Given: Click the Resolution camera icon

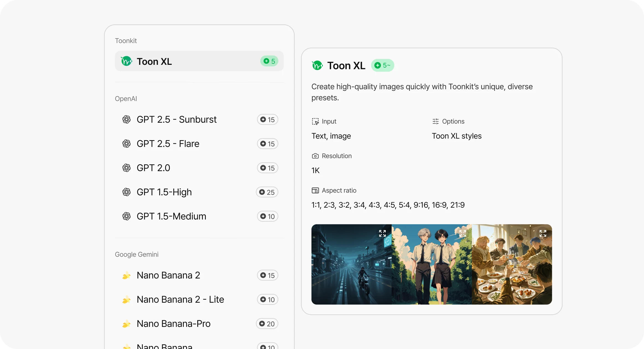Looking at the screenshot, I should pyautogui.click(x=315, y=156).
